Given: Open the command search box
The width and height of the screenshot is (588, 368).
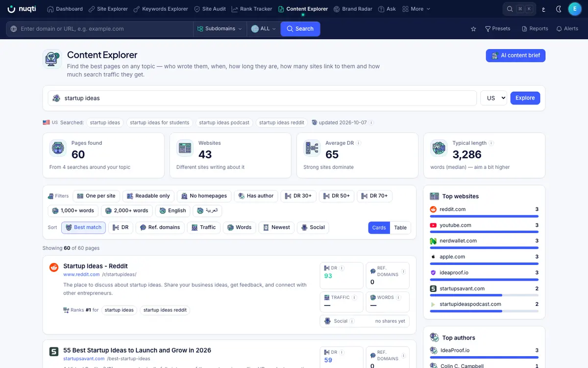Looking at the screenshot, I should [519, 9].
